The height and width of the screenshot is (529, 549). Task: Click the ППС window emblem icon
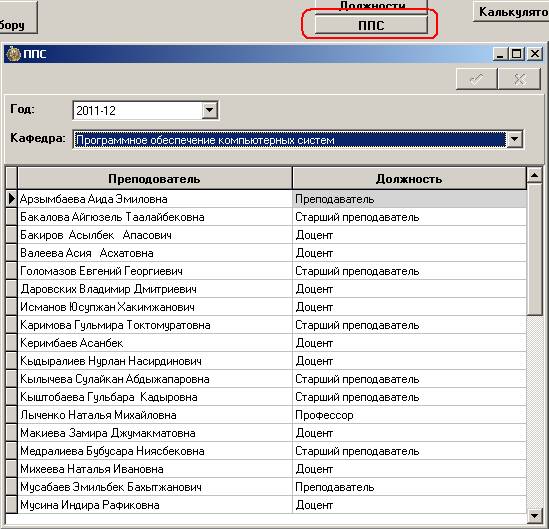[14, 54]
